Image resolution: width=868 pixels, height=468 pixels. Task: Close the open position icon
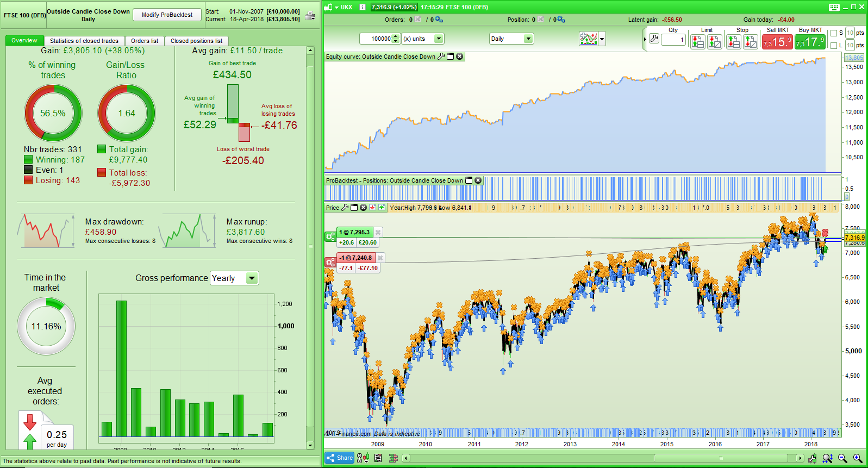pyautogui.click(x=540, y=20)
